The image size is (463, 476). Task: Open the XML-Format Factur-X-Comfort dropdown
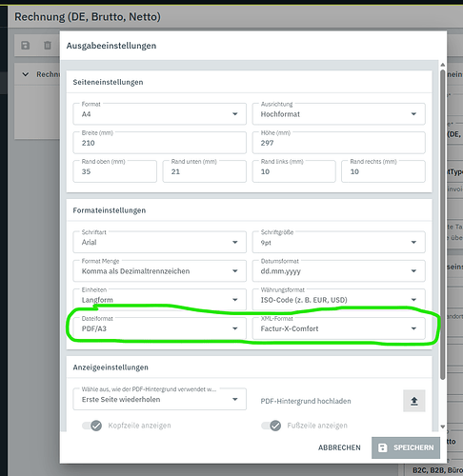(x=338, y=328)
